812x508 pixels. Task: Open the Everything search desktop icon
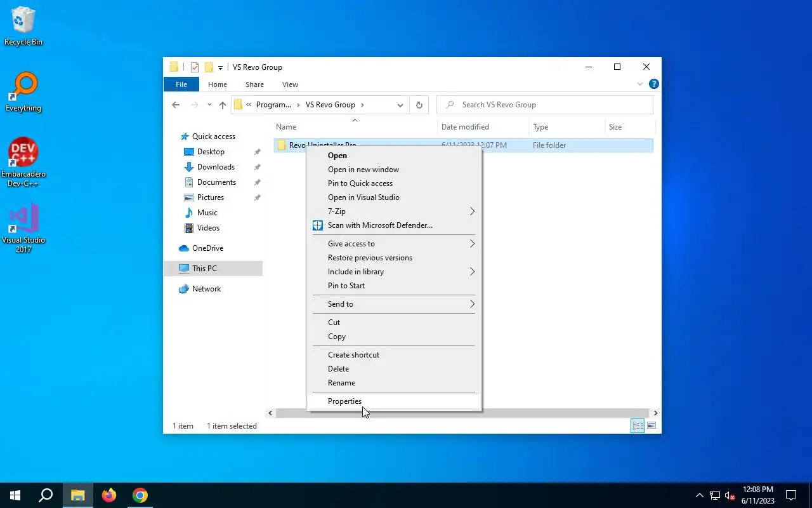point(23,92)
